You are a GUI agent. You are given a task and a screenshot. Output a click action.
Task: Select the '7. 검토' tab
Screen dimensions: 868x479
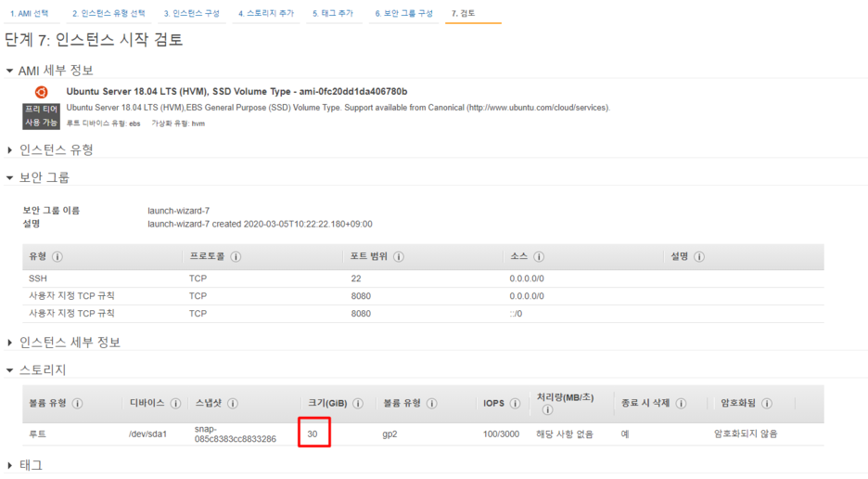pos(464,13)
